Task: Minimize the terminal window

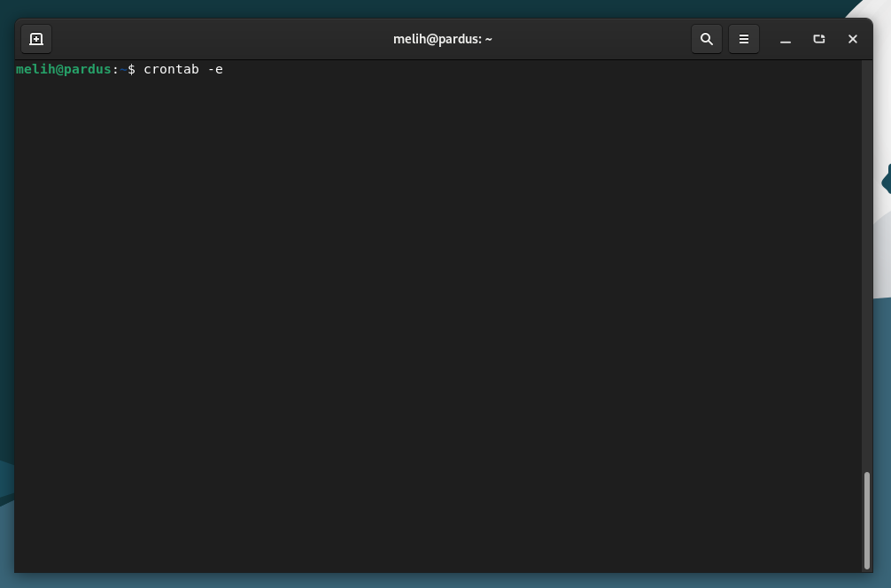Action: [x=786, y=39]
